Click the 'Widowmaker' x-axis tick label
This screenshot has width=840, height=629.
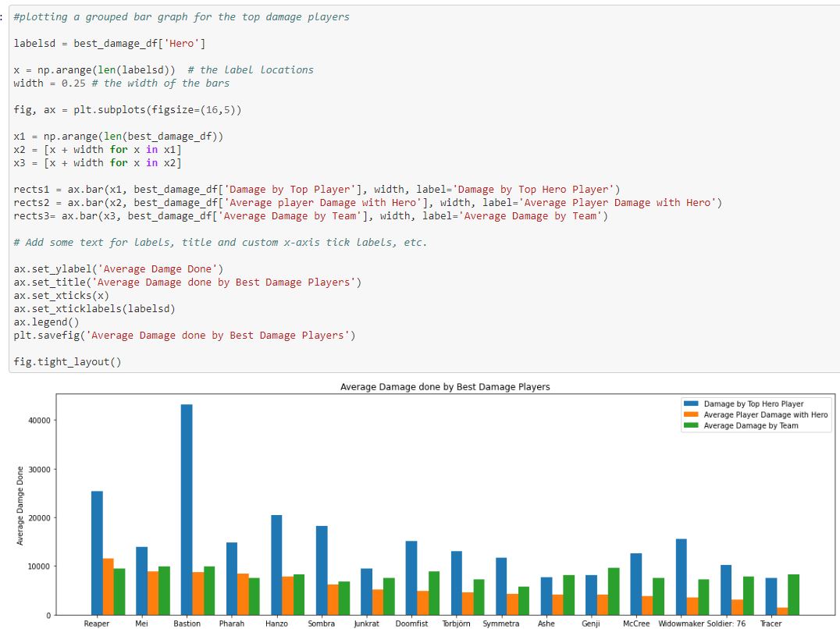point(681,624)
